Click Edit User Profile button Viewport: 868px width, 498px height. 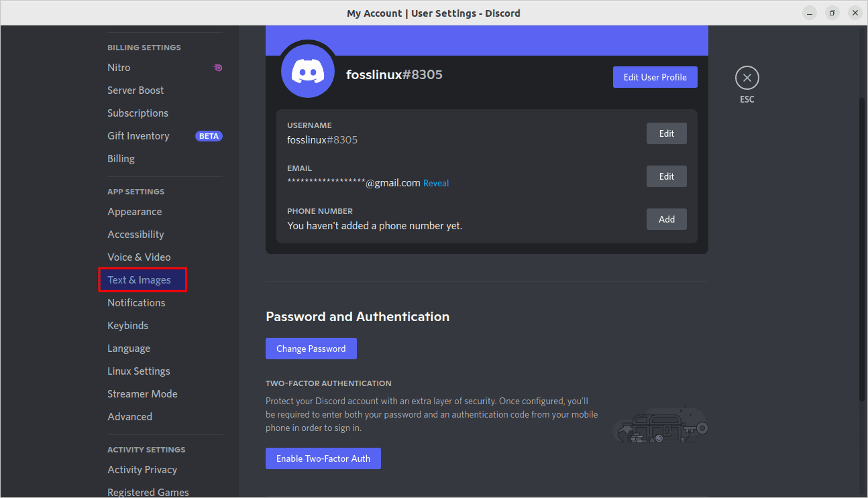coord(655,77)
